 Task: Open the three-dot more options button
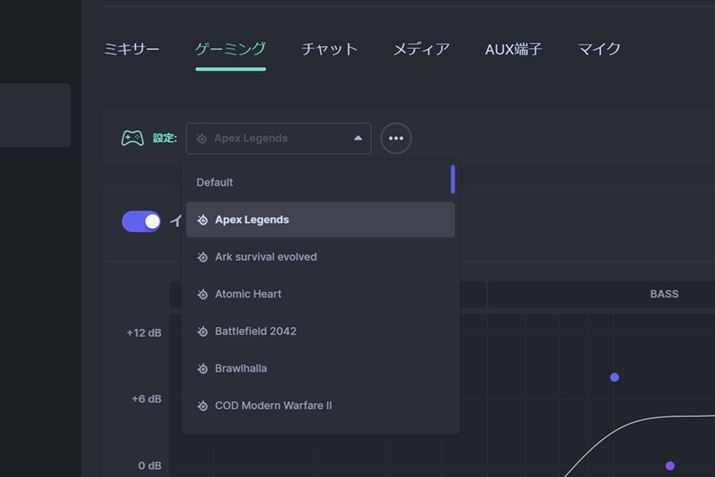(x=396, y=138)
